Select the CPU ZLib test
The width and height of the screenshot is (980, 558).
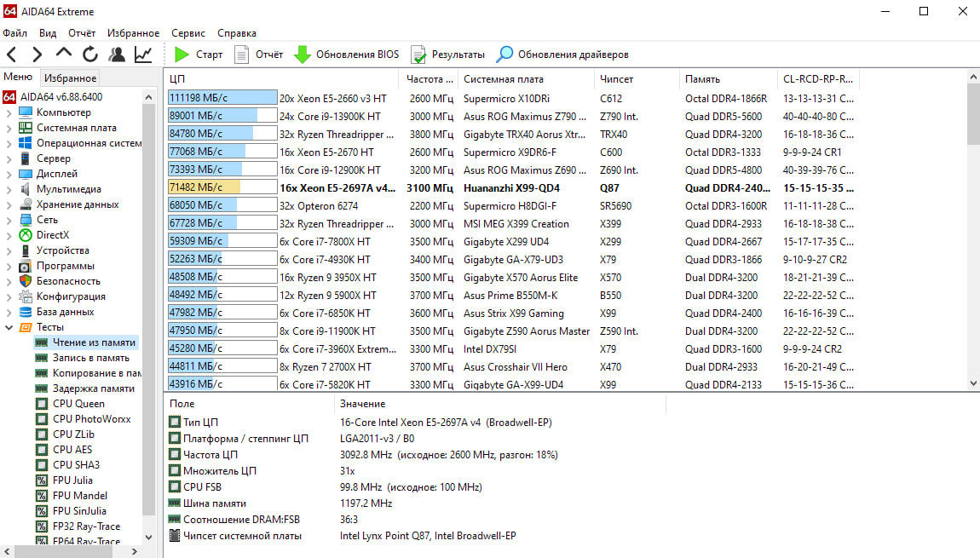point(65,434)
